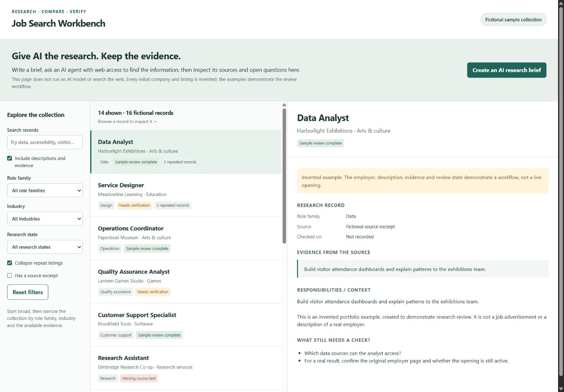Open the Quality Assurance Analyst record
This screenshot has width=564, height=392.
click(x=186, y=281)
